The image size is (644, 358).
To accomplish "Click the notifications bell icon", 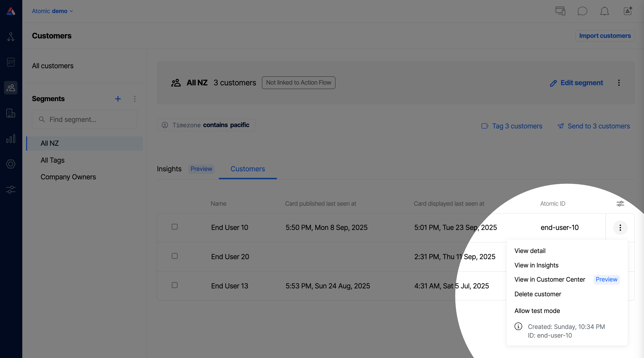I will [604, 11].
